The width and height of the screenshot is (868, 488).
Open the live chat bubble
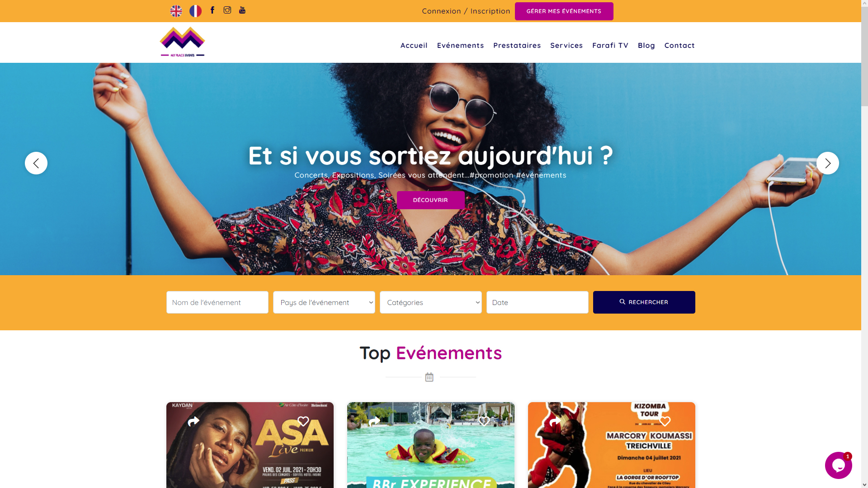coord(838,465)
